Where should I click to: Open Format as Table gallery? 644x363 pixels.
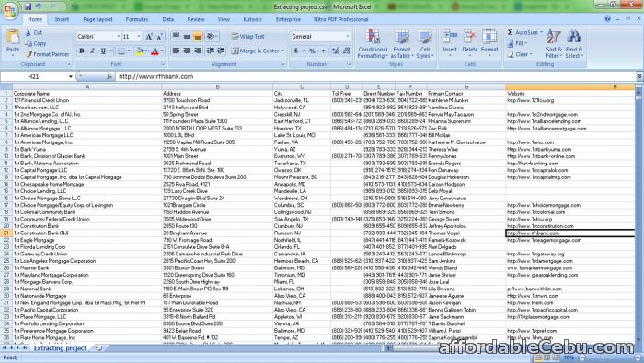pyautogui.click(x=402, y=43)
